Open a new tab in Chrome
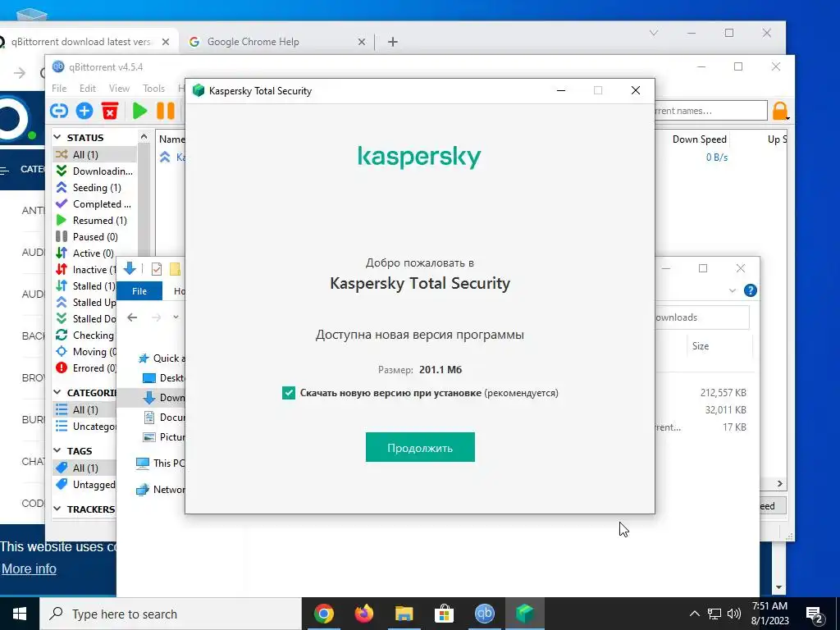 [393, 42]
